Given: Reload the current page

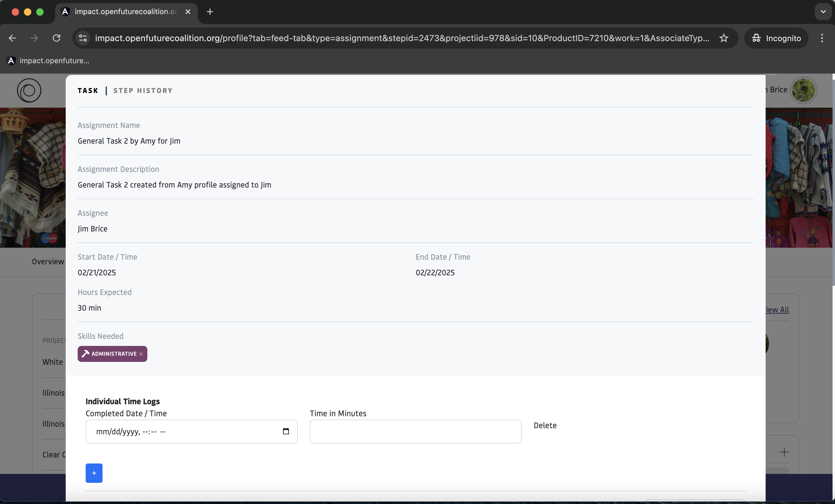Looking at the screenshot, I should coord(56,38).
